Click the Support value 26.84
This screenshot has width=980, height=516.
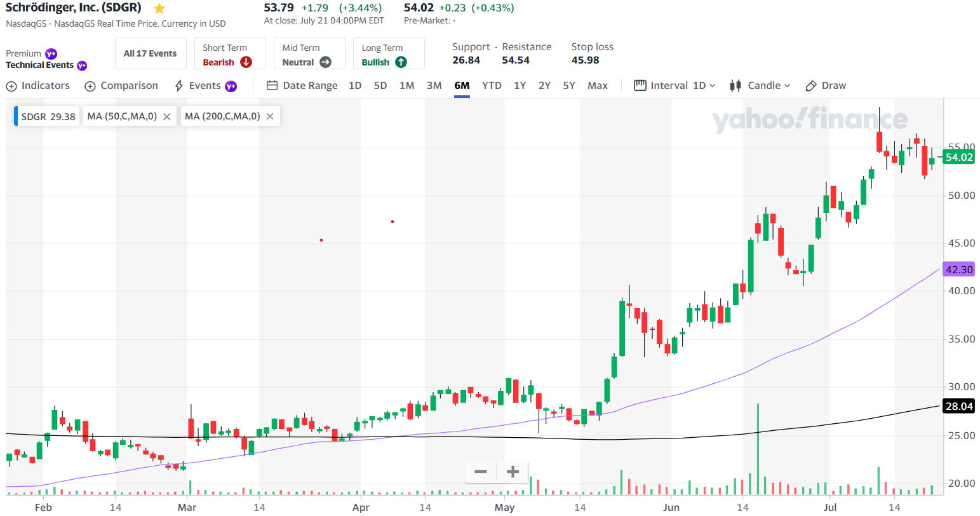[x=466, y=60]
